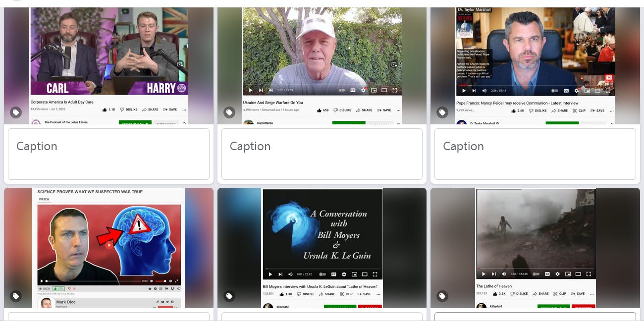Play the Bill Moyers interview video
Viewport: 644px width, 326px height.
(x=270, y=274)
